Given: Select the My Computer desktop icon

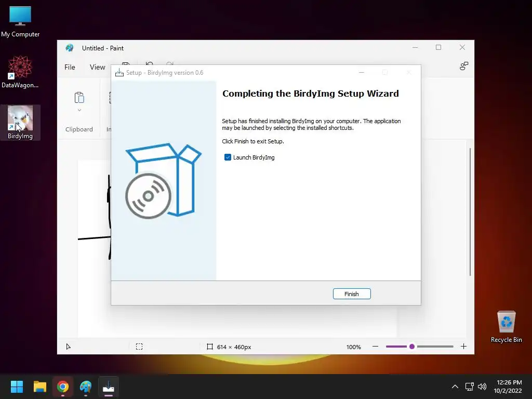Looking at the screenshot, I should coord(20,21).
